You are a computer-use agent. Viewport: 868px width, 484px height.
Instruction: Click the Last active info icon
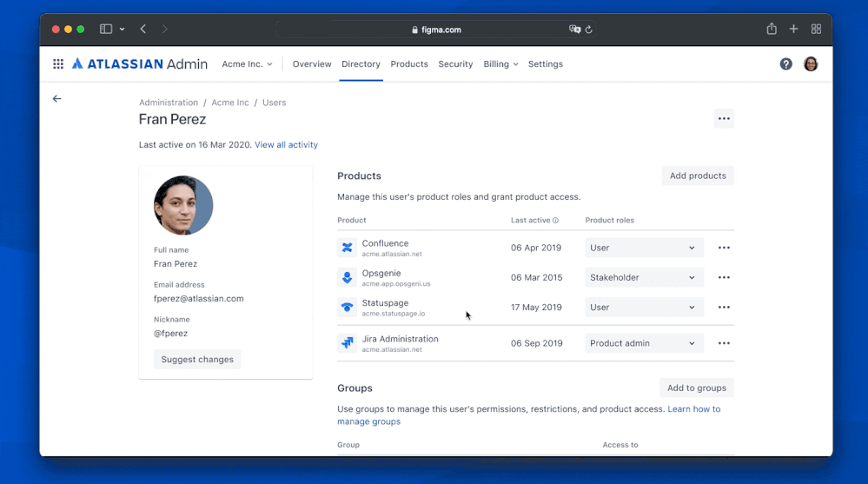[555, 221]
